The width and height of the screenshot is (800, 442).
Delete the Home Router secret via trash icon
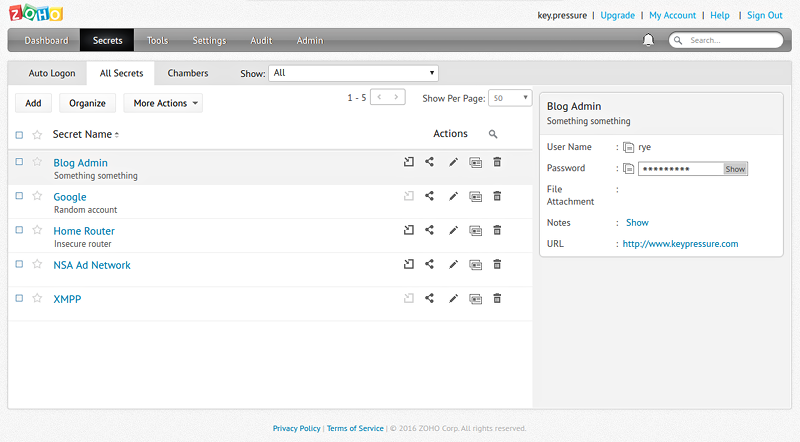497,230
